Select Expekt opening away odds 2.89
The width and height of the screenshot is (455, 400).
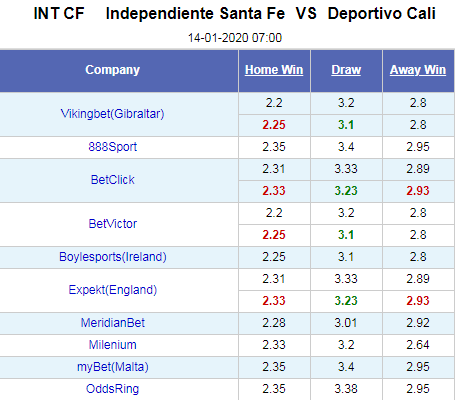pyautogui.click(x=418, y=279)
